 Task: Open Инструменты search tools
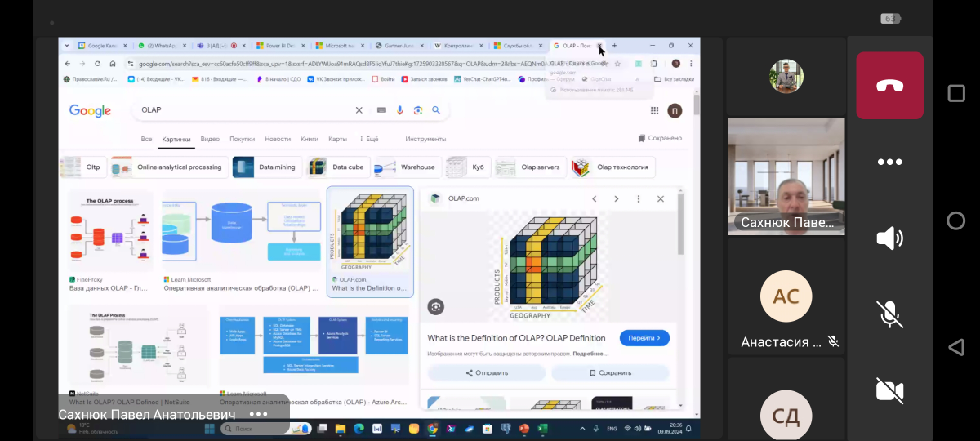[425, 139]
